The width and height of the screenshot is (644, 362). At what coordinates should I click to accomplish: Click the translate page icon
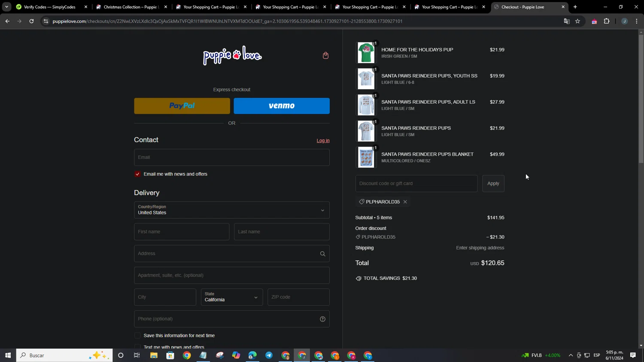567,21
